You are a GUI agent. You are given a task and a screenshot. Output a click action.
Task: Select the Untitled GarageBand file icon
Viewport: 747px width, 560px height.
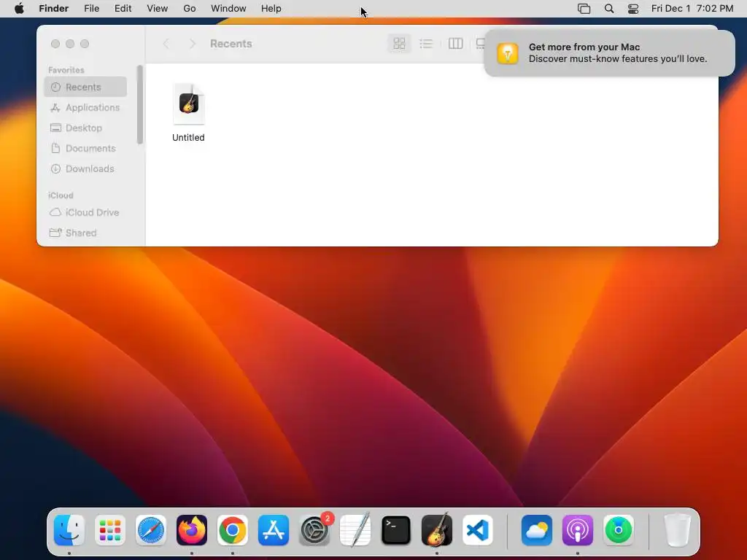pyautogui.click(x=189, y=104)
